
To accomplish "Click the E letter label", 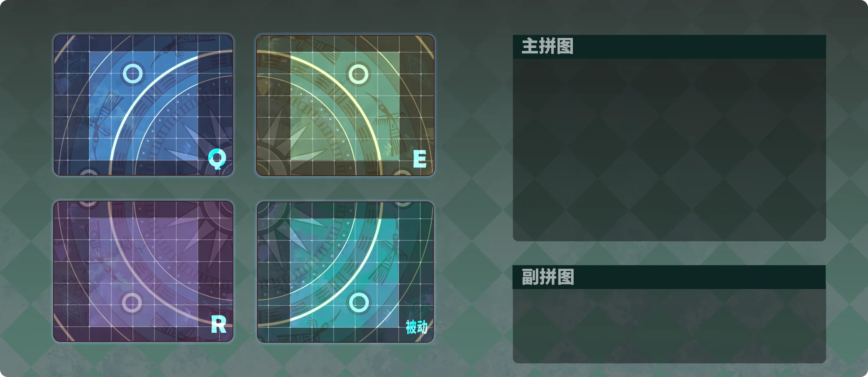I will [x=420, y=159].
